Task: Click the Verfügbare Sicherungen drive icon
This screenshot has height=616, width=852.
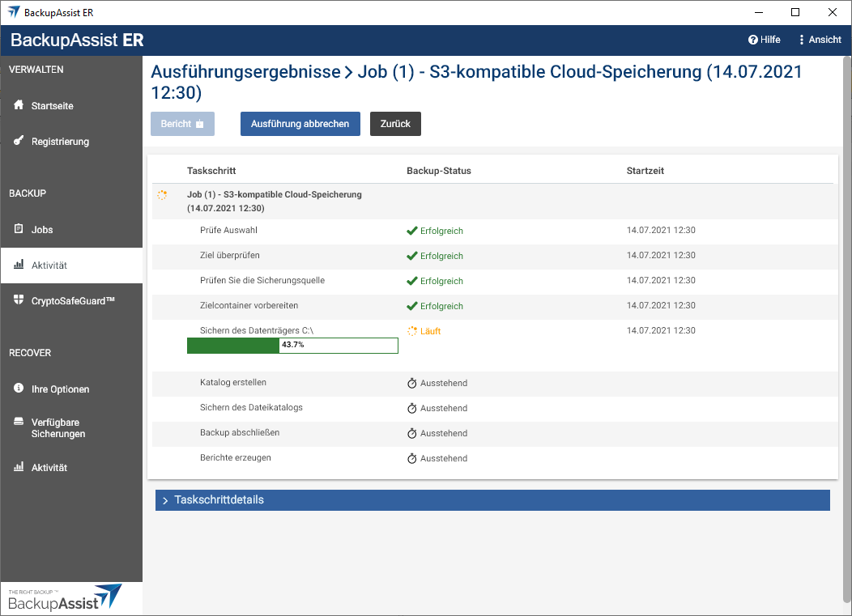Action: 19,423
